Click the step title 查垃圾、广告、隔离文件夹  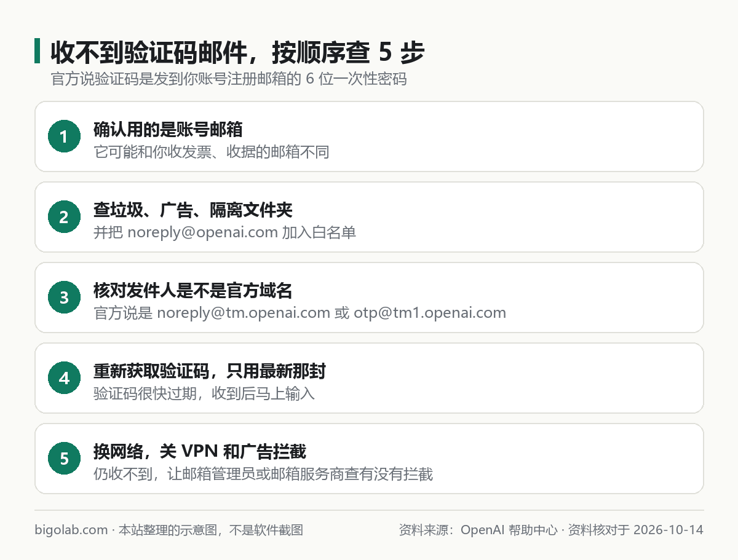tap(193, 210)
